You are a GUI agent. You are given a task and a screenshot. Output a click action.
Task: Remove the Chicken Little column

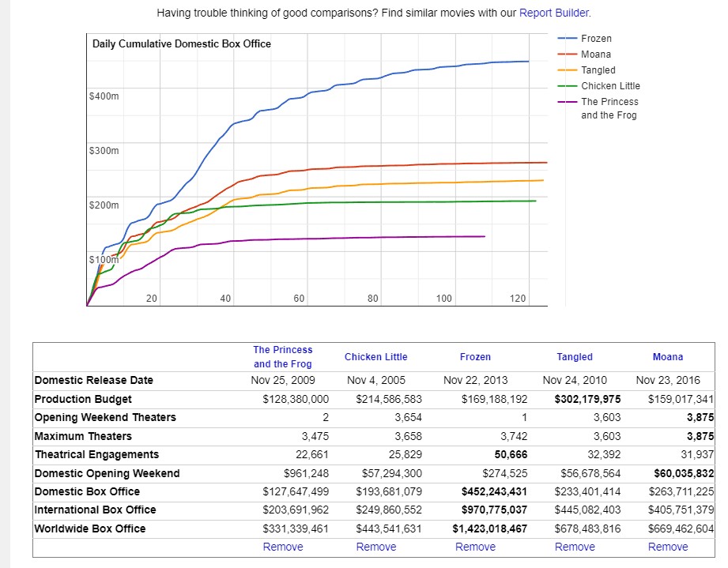point(376,547)
